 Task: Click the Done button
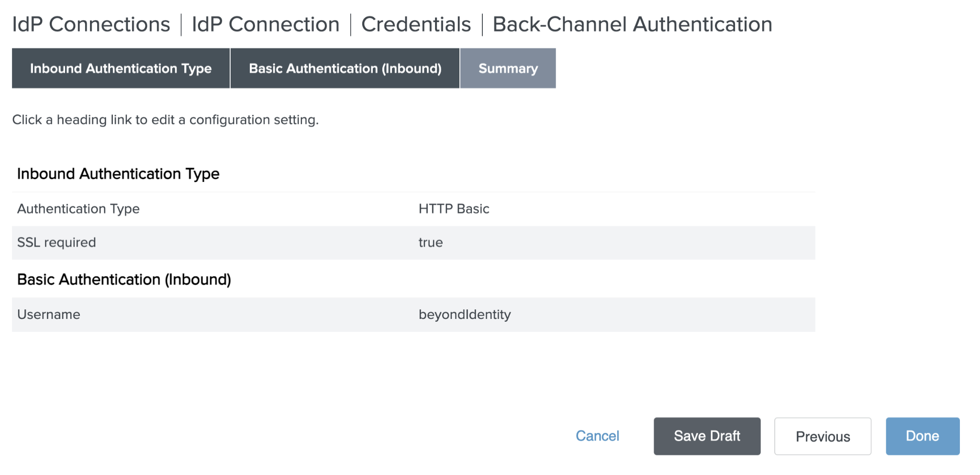(x=923, y=436)
